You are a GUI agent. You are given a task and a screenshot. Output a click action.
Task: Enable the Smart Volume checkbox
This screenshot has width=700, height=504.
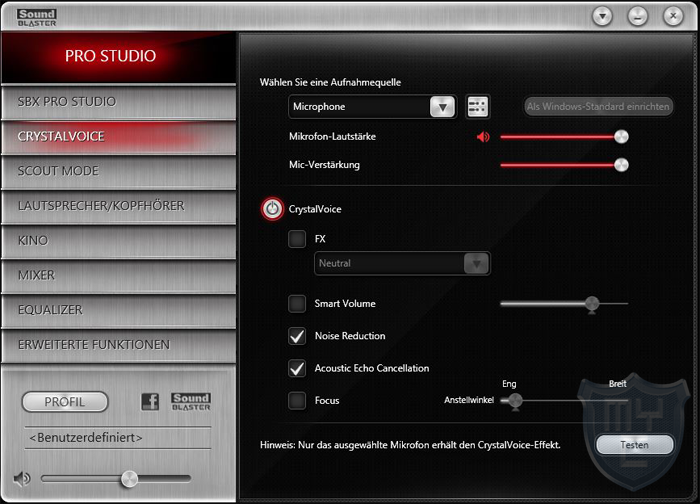click(297, 303)
